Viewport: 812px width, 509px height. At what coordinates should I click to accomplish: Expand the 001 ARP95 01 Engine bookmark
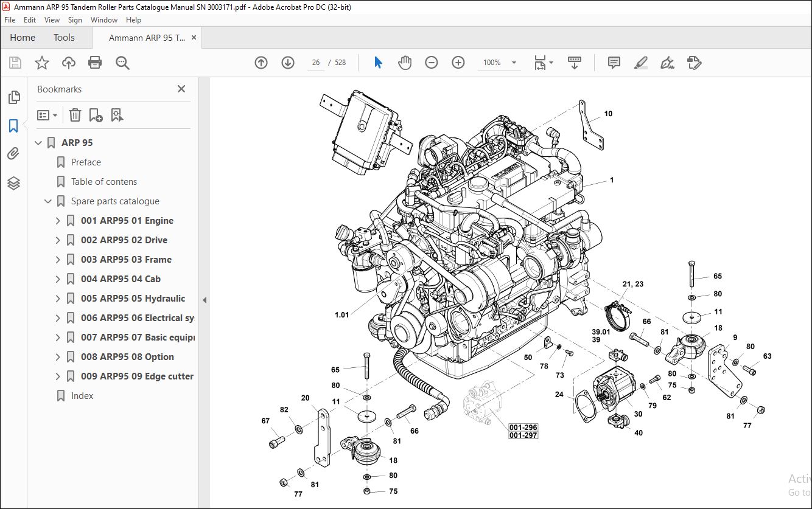pyautogui.click(x=58, y=221)
